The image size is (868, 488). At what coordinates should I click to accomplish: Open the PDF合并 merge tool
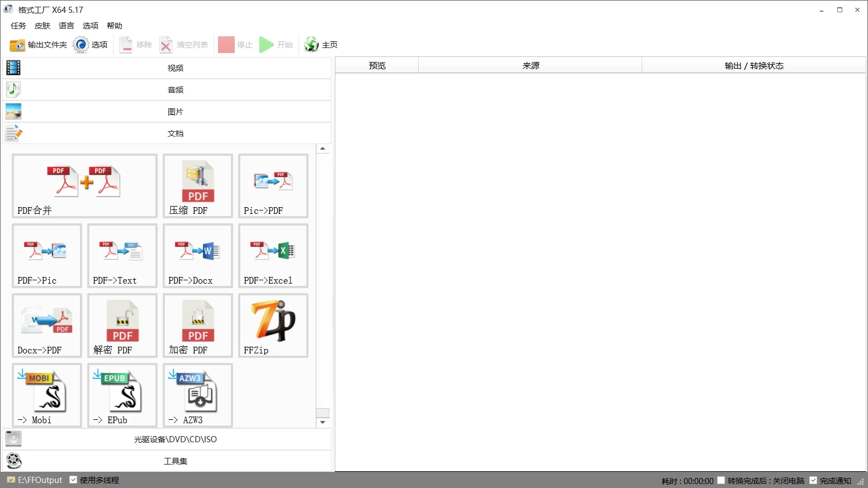coord(84,186)
